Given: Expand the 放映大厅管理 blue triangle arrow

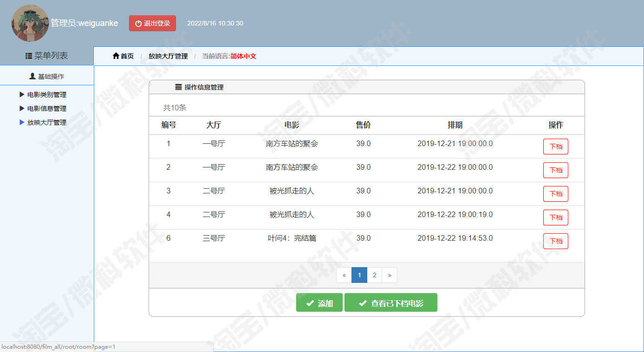Looking at the screenshot, I should tap(22, 122).
